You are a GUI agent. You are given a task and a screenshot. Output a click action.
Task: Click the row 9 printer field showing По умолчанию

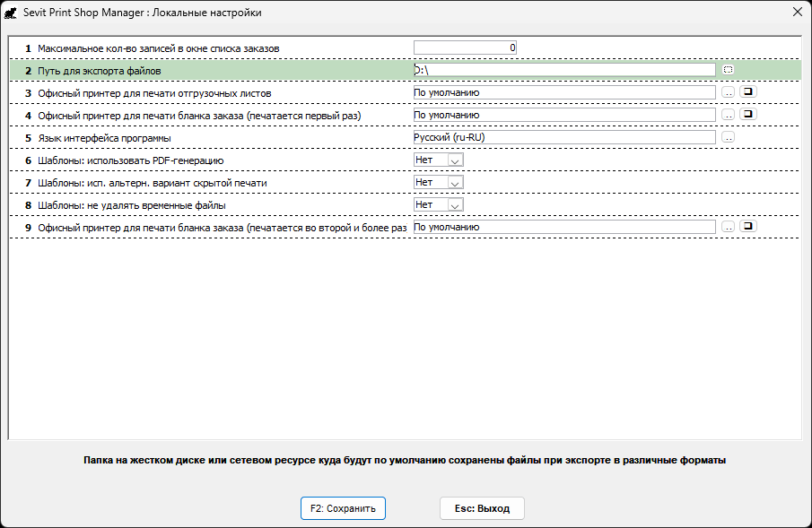pos(564,227)
